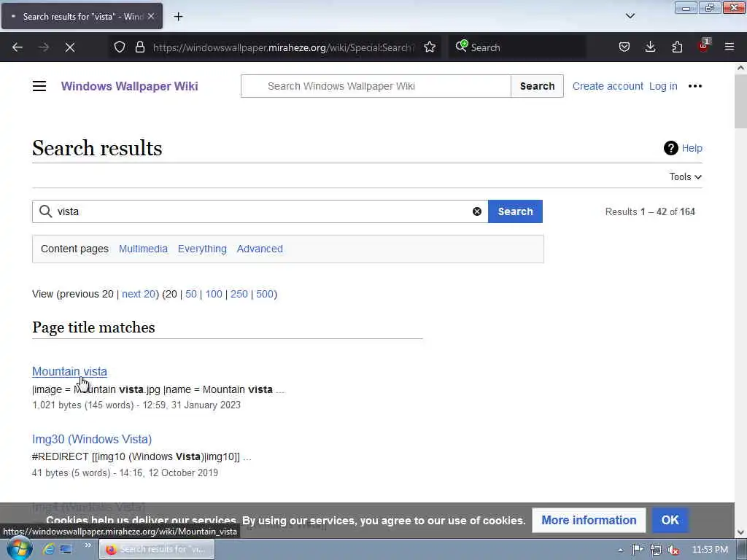The width and height of the screenshot is (747, 560).
Task: Accept cookies with OK button
Action: pyautogui.click(x=670, y=520)
